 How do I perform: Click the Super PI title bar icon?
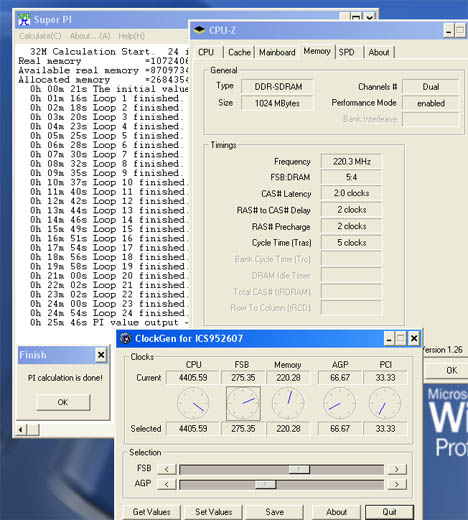pos(24,20)
